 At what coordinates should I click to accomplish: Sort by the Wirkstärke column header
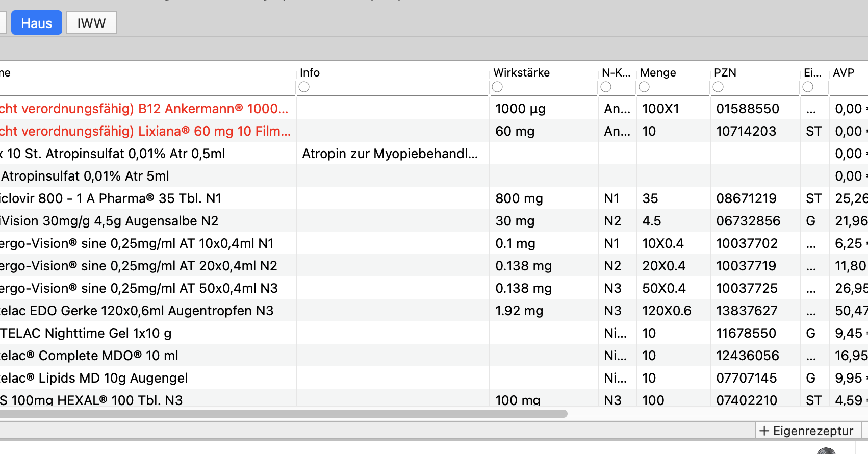click(522, 72)
